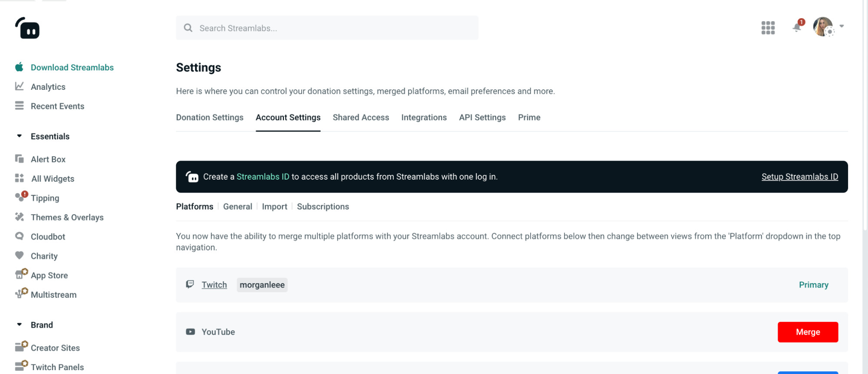Screen dimensions: 868x374
Task: Expand the profile dropdown arrow
Action: click(x=842, y=26)
